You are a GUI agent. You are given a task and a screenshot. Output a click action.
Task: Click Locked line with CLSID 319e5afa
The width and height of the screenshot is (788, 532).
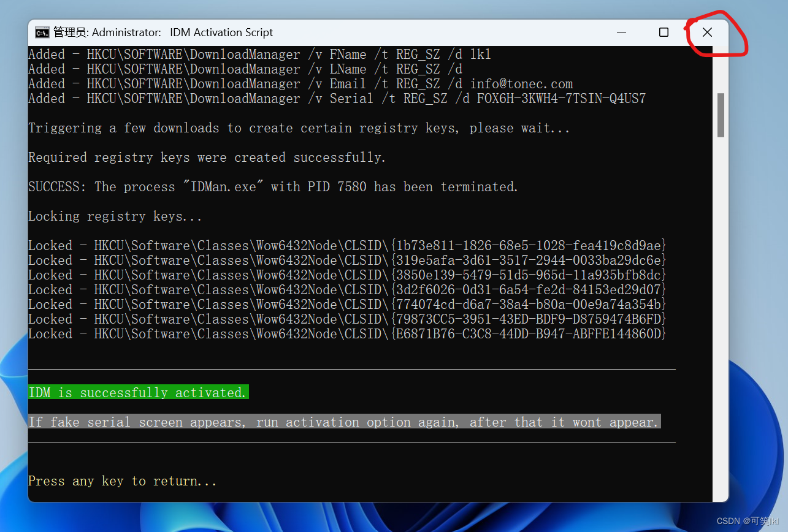[x=347, y=260]
